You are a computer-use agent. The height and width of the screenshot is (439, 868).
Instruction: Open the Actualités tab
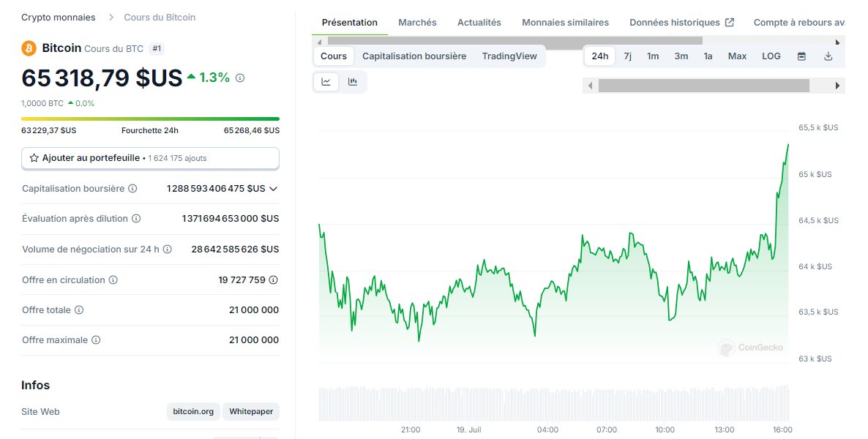coord(479,23)
